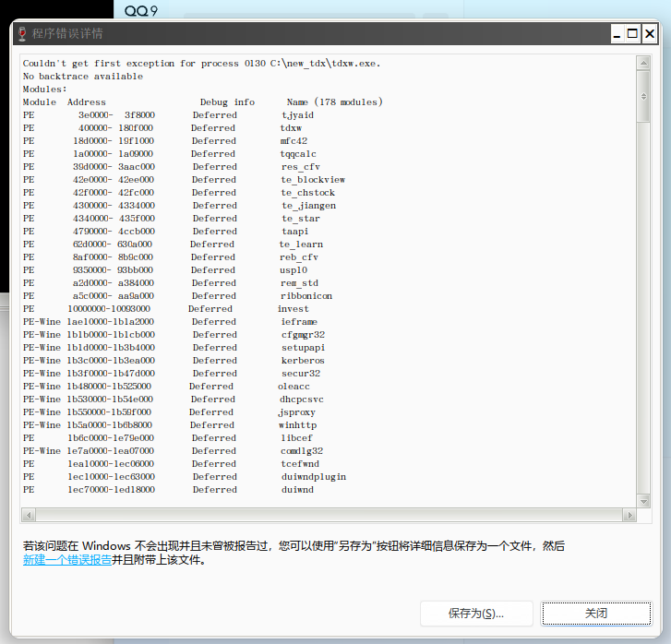Screen dimensions: 671x644
Task: Open the 新建一个错误报告 link
Action: 67,560
